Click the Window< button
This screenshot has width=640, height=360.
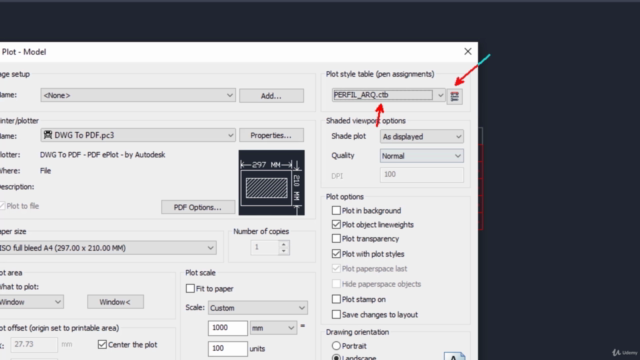pos(116,302)
